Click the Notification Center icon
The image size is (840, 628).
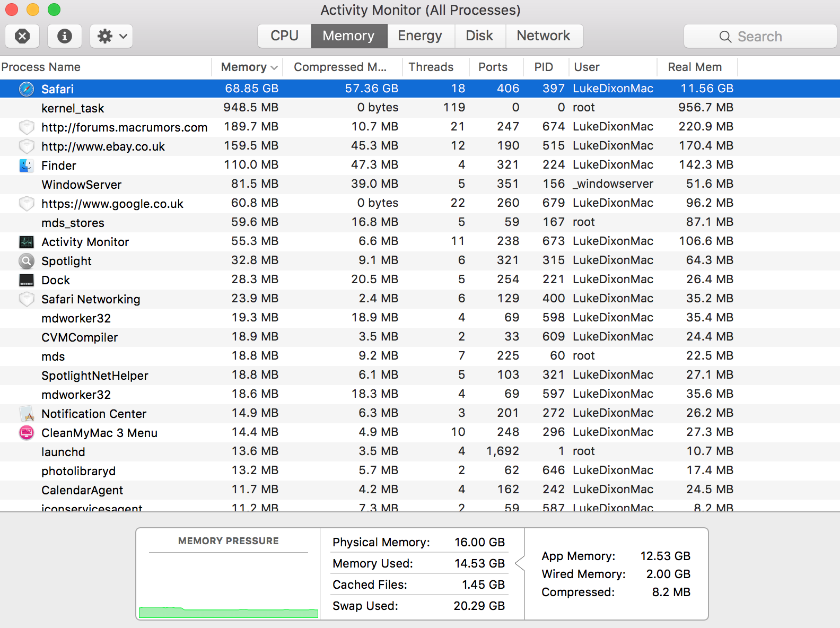pos(27,414)
